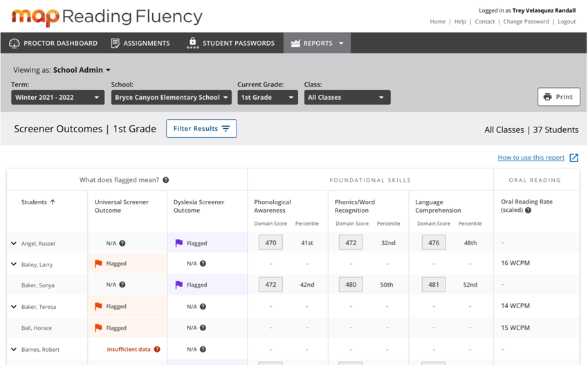Click the 14 WCPM value for Baker, Teresa
Screen dimensions: 588x365
515,305
